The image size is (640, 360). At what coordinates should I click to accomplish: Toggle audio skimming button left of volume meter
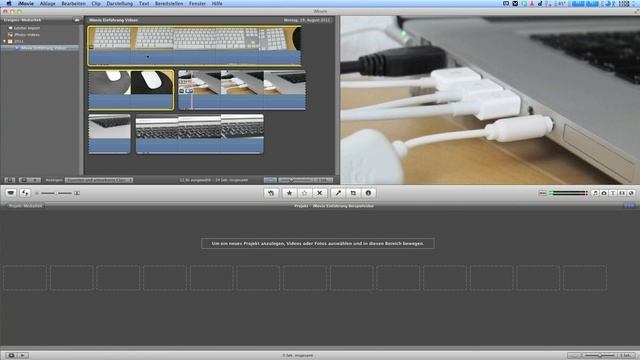(542, 193)
